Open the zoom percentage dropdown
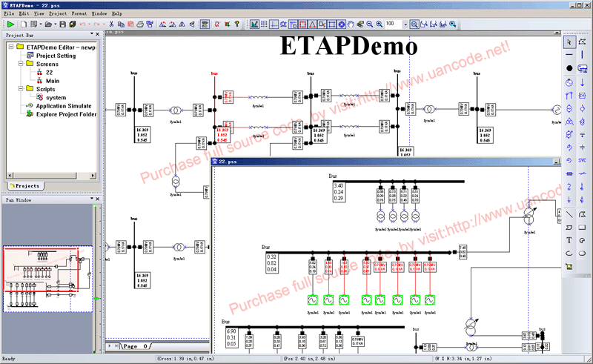This screenshot has height=364, width=593. (x=405, y=24)
